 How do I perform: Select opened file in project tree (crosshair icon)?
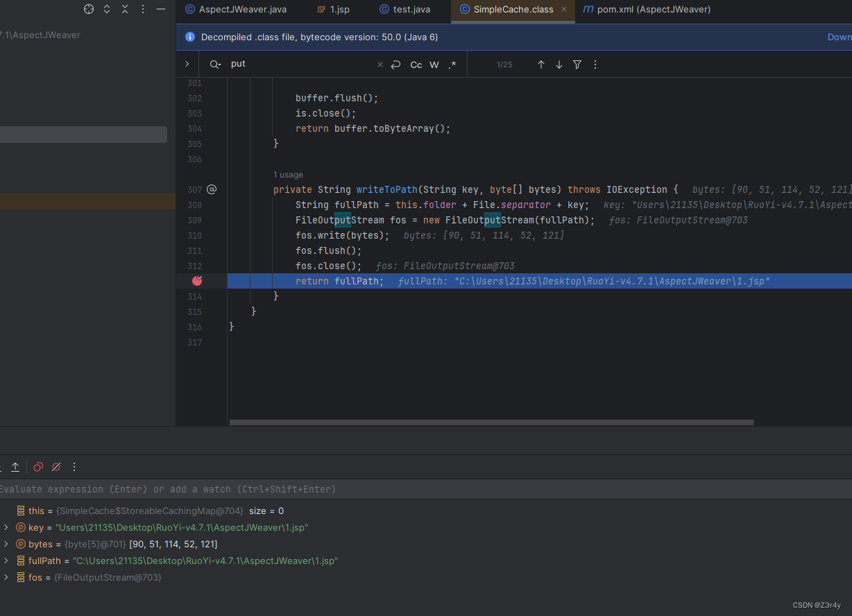(89, 9)
